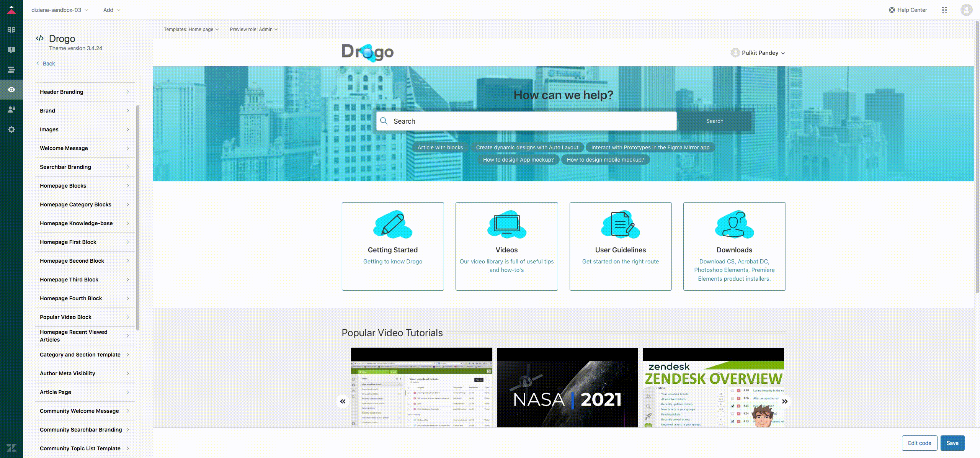Viewport: 980px width, 458px height.
Task: Open the unsolved tickets video thumbnail
Action: pyautogui.click(x=421, y=388)
